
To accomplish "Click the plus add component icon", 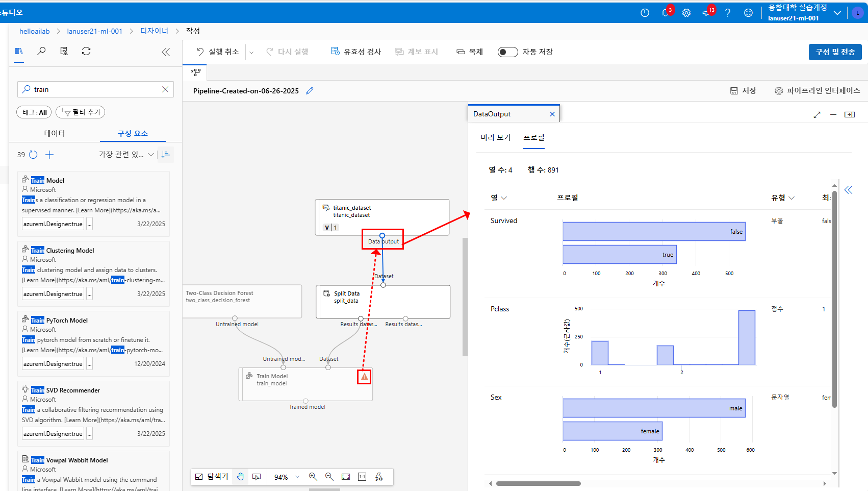I will pos(49,155).
